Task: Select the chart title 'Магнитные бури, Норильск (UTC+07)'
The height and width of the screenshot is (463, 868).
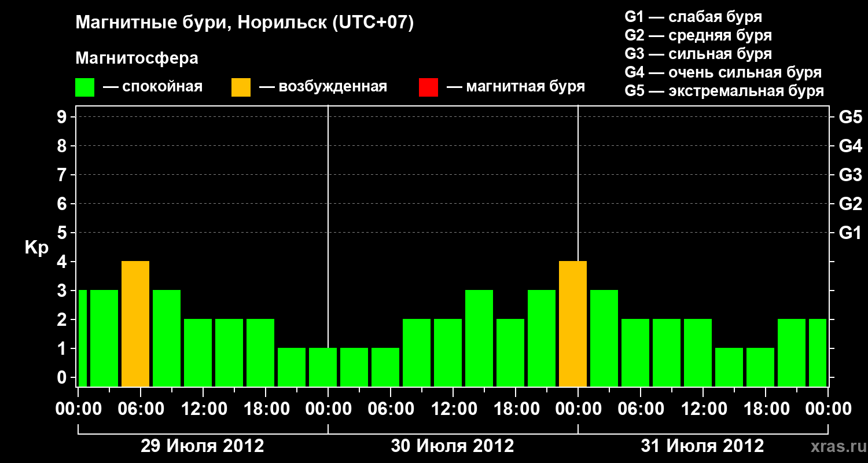Action: tap(244, 24)
